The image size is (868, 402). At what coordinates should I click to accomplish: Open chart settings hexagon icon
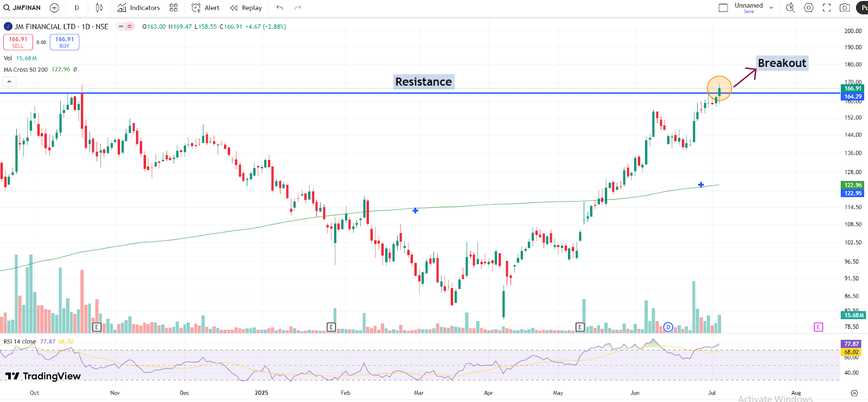click(808, 8)
